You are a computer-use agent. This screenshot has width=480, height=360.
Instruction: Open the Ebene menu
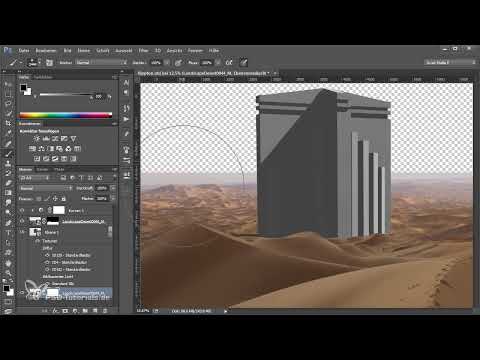point(84,51)
